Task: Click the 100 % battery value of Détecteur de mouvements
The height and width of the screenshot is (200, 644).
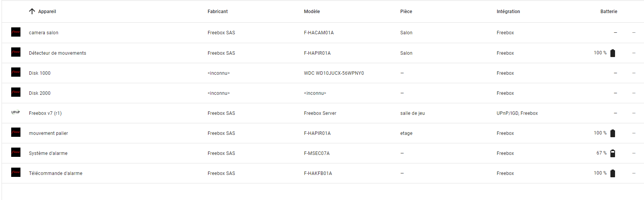Action: 600,53
